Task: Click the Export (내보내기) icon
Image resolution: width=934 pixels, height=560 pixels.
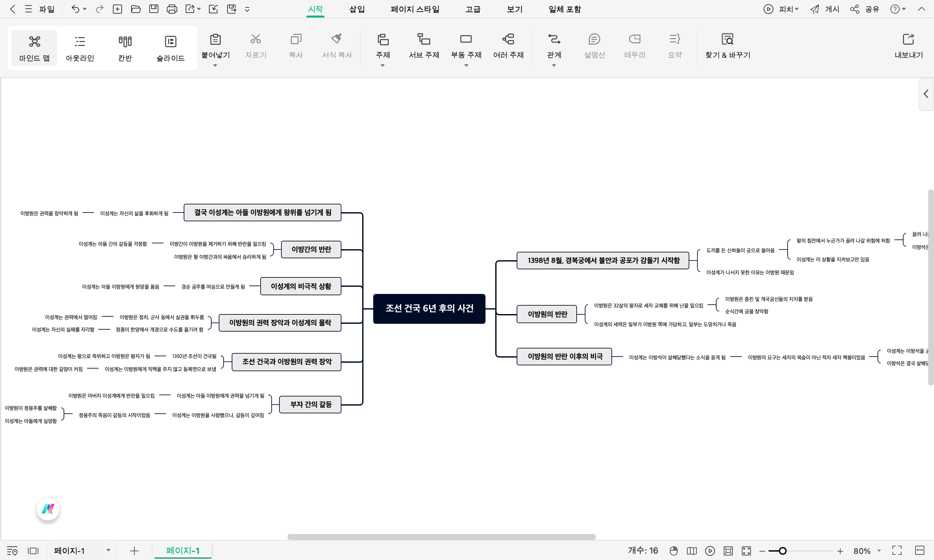Action: tap(908, 39)
